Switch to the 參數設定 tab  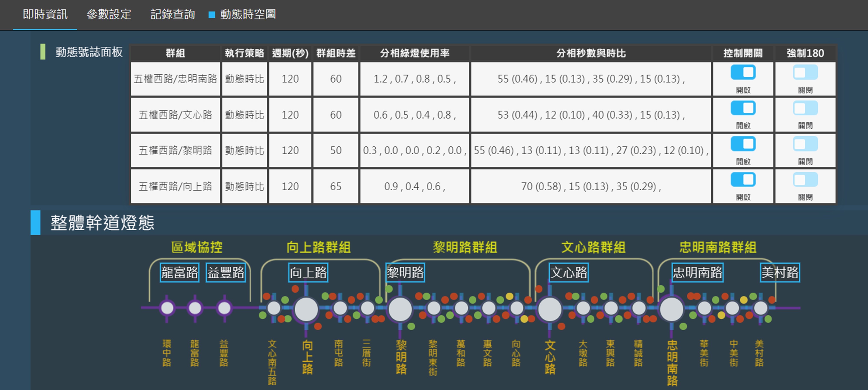[109, 15]
